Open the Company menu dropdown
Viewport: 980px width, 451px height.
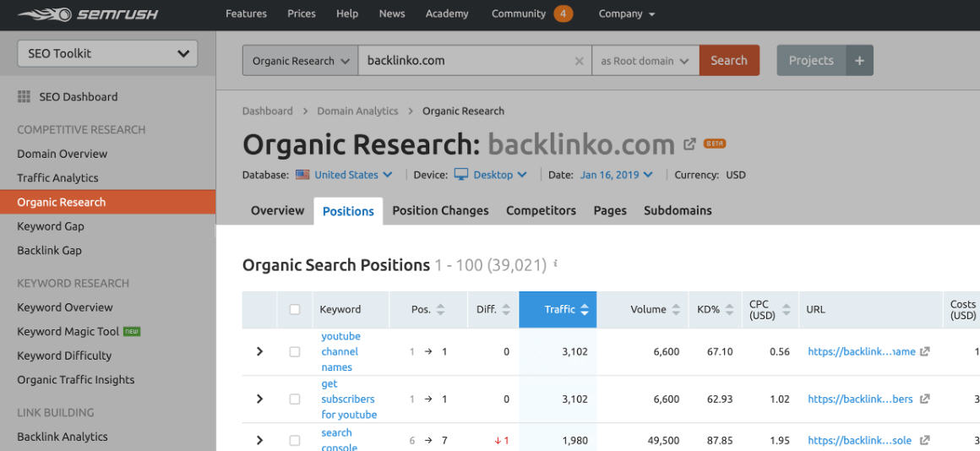(627, 14)
